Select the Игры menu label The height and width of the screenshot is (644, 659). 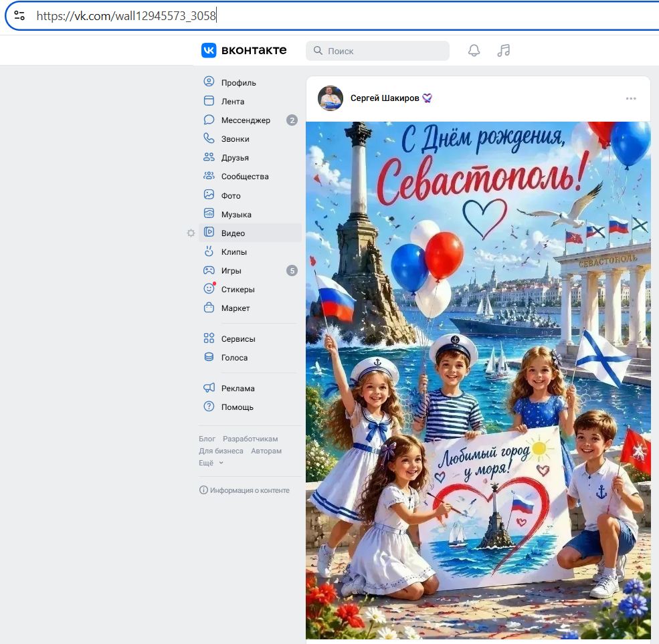tap(231, 271)
